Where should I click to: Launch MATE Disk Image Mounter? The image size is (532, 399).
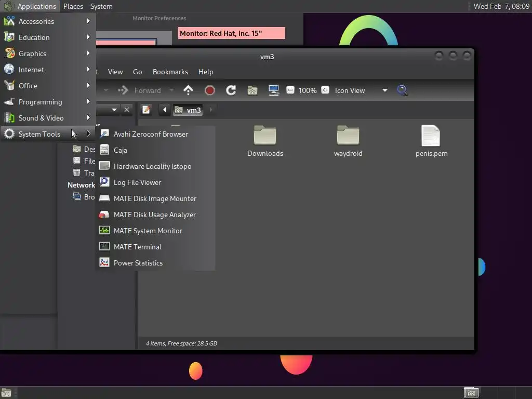point(156,198)
